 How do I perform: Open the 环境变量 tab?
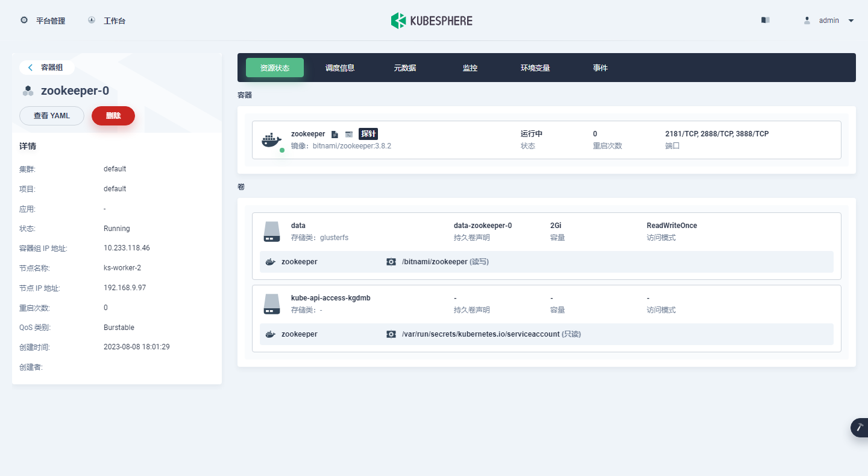(535, 68)
